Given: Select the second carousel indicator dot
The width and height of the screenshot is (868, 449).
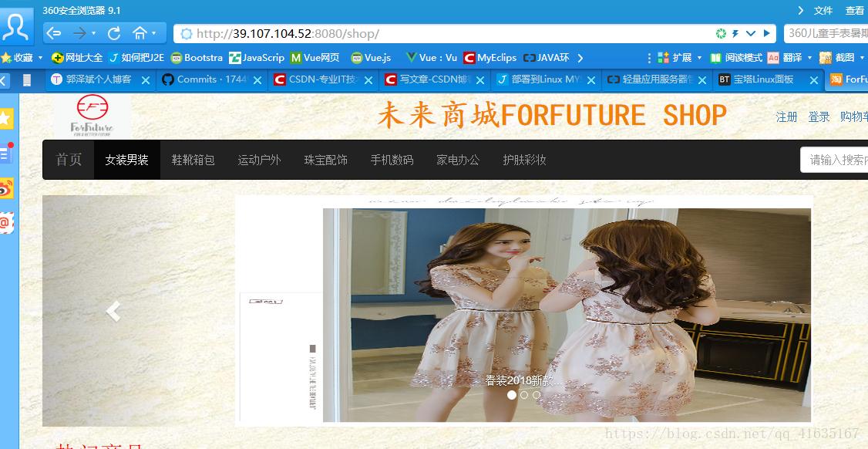Looking at the screenshot, I should click(x=523, y=393).
